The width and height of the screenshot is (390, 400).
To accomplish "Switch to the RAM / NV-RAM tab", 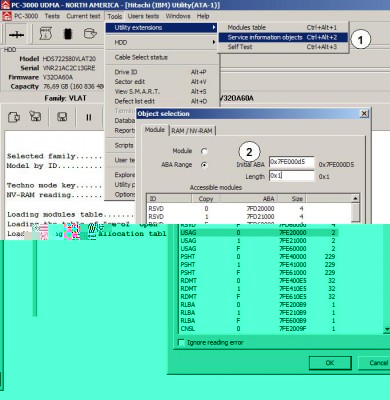I will [x=192, y=131].
